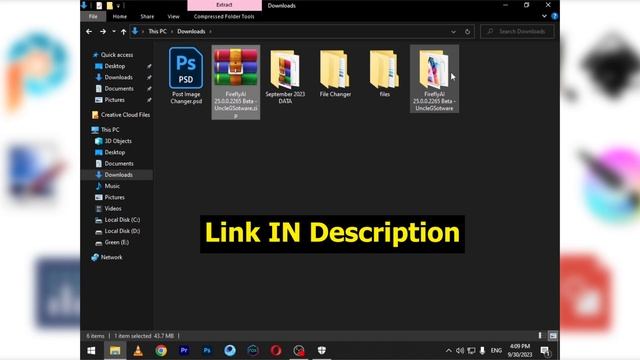
Task: Open the Windows Start menu
Action: pyautogui.click(x=91, y=351)
